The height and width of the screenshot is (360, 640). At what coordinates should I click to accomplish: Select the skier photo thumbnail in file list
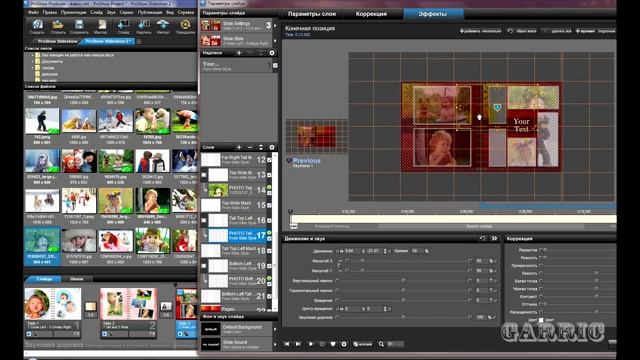[42, 121]
